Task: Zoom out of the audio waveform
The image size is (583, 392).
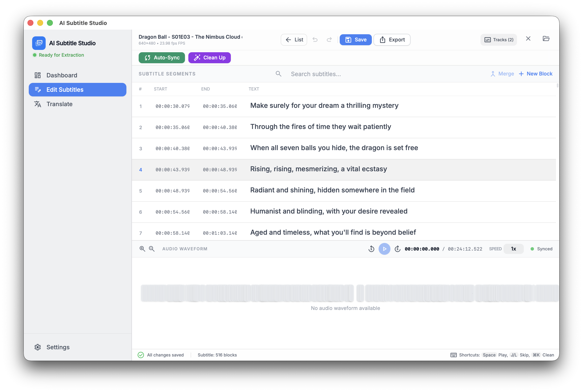Action: (152, 249)
